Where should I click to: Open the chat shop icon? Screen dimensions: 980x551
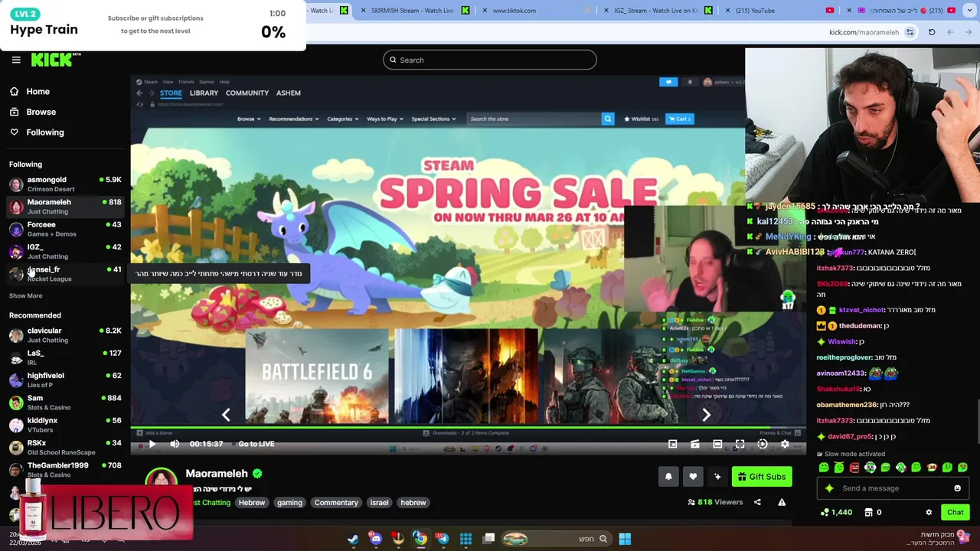[869, 512]
